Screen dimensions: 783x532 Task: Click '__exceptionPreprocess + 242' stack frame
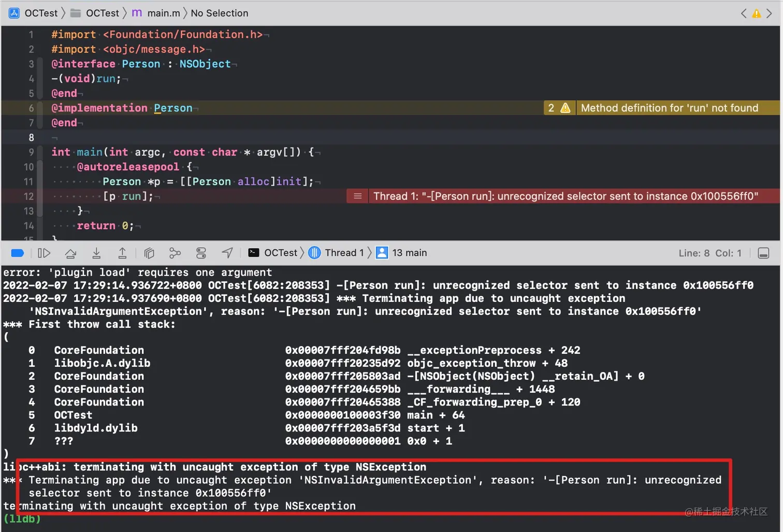[x=494, y=350]
